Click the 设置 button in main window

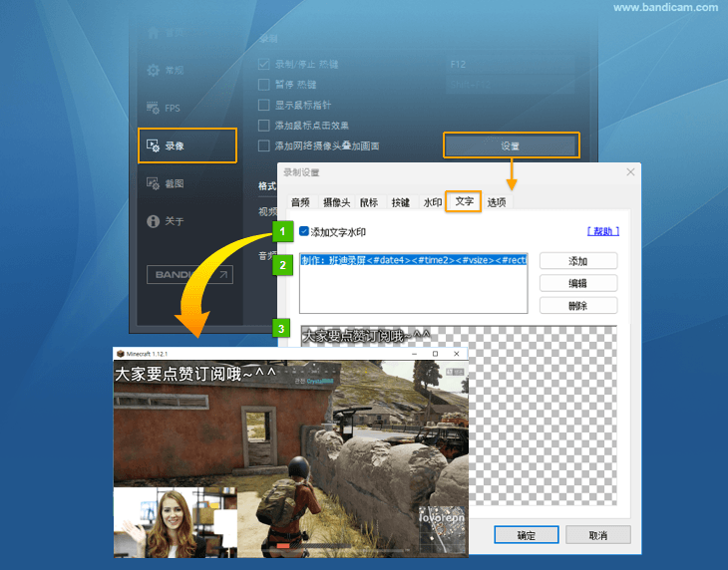point(512,145)
